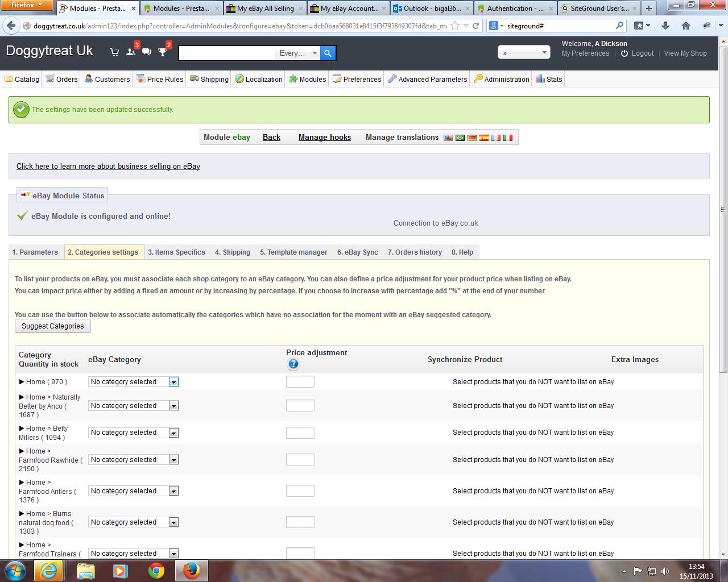Open eBay category dropdown for Burns natural dog food
The width and height of the screenshot is (728, 582).
pos(134,522)
